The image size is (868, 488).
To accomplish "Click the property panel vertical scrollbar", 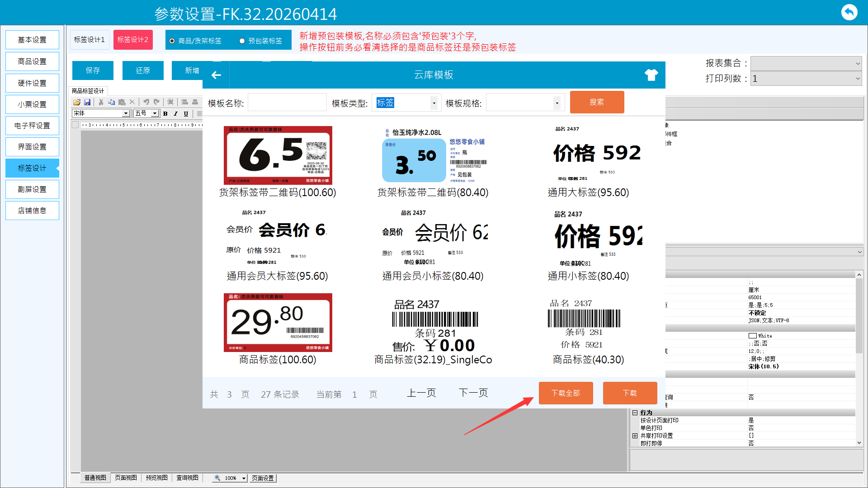I will pyautogui.click(x=859, y=316).
